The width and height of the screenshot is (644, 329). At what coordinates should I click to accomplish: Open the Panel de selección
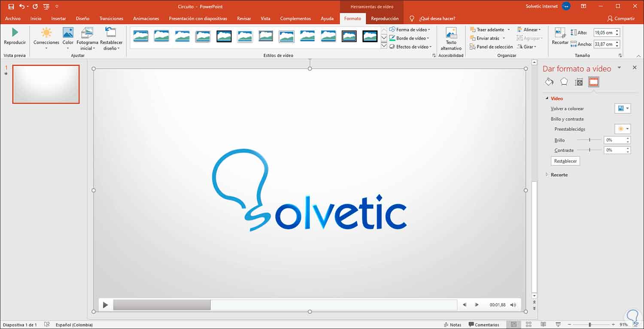(x=491, y=47)
